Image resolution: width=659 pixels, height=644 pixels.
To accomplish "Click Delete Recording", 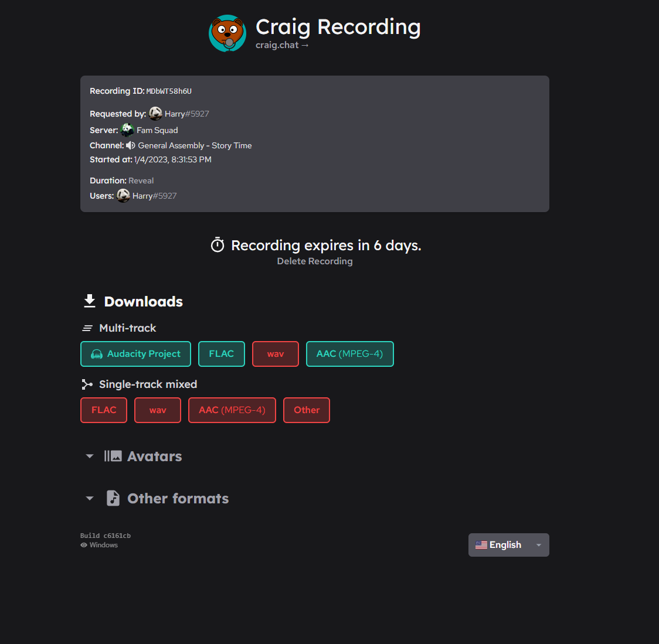I will (315, 261).
